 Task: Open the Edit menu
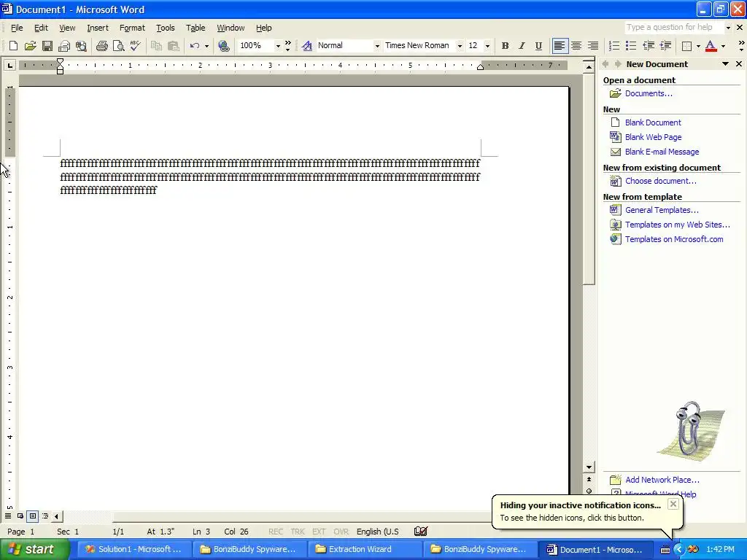41,28
